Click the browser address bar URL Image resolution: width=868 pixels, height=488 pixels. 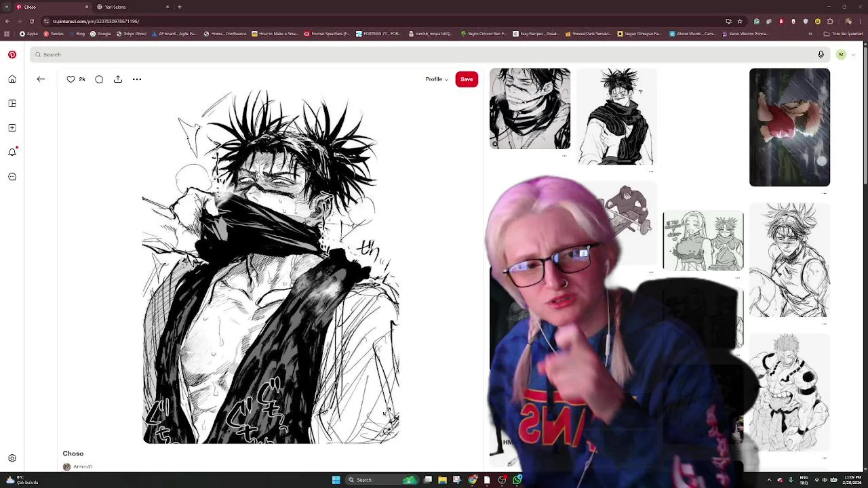pos(96,21)
